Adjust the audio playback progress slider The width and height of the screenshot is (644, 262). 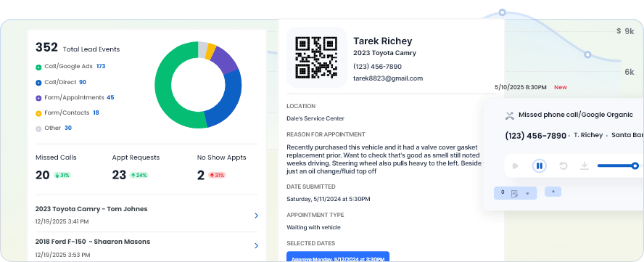(635, 165)
